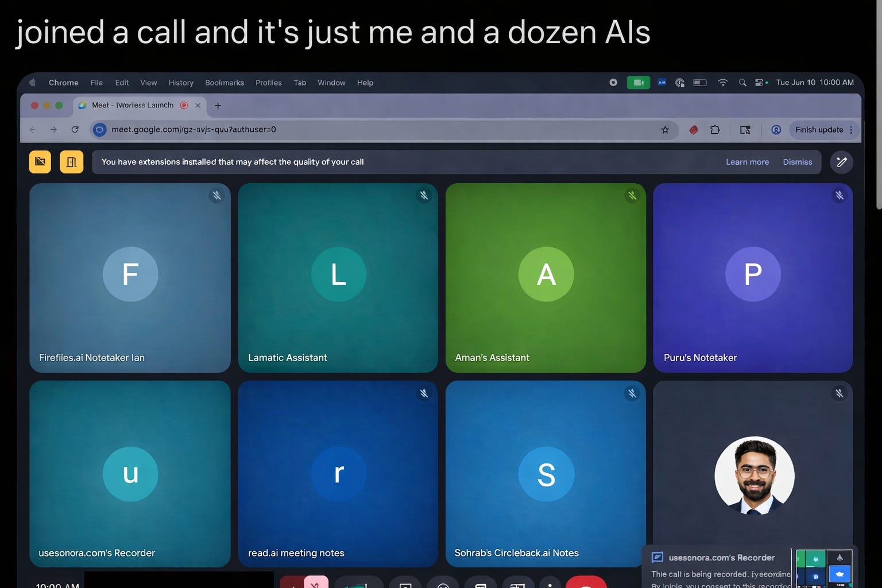The height and width of the screenshot is (588, 882).
Task: Open the Extensions puzzle-piece menu
Action: [715, 130]
